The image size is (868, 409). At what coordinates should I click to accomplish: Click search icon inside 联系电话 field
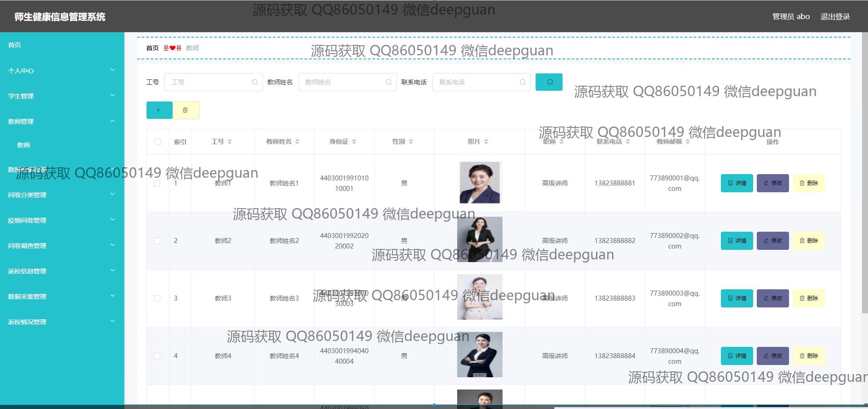(523, 82)
